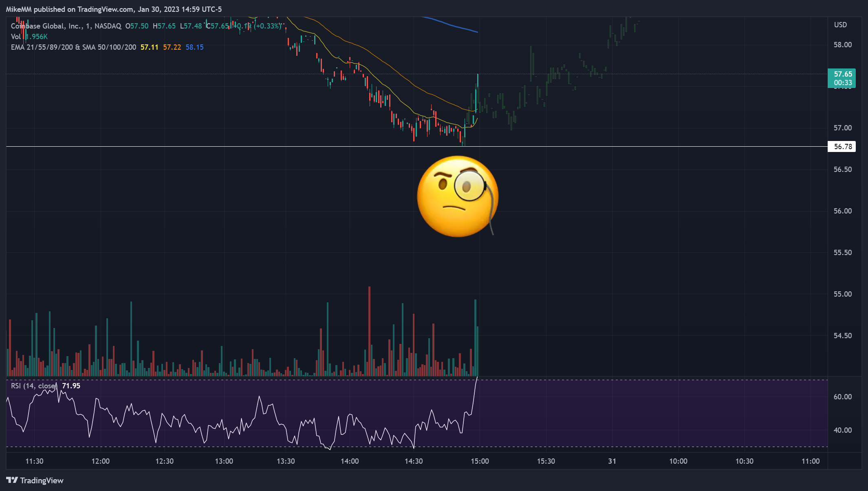Click the 10:30 time axis label
The height and width of the screenshot is (491, 868).
tap(744, 461)
